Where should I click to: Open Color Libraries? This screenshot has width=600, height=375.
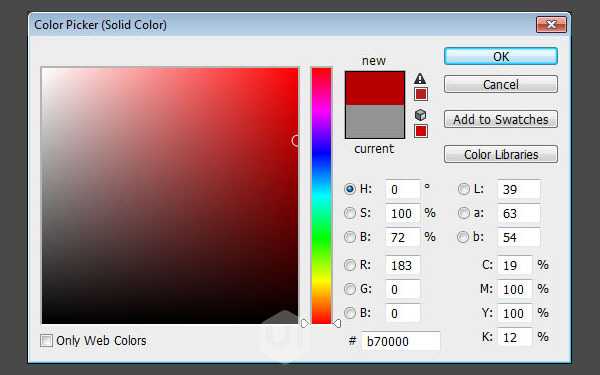click(501, 154)
